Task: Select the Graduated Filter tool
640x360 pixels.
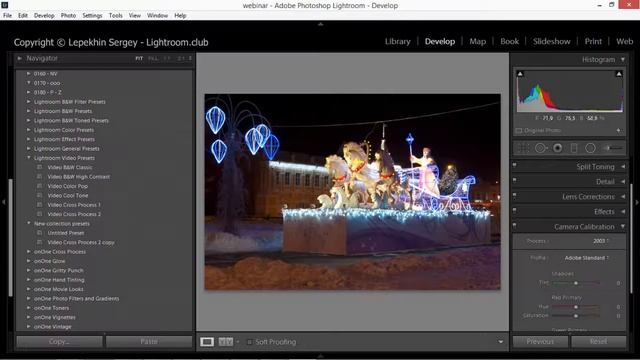Action: [574, 148]
